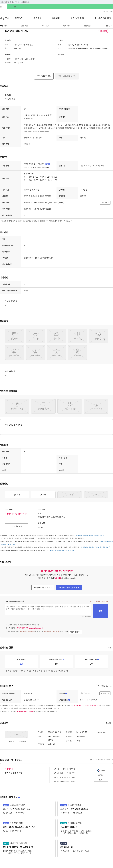Viewport: 113px width, 868px height.
Task: Toggle the star 관심기업 button
Action: (x=10, y=742)
